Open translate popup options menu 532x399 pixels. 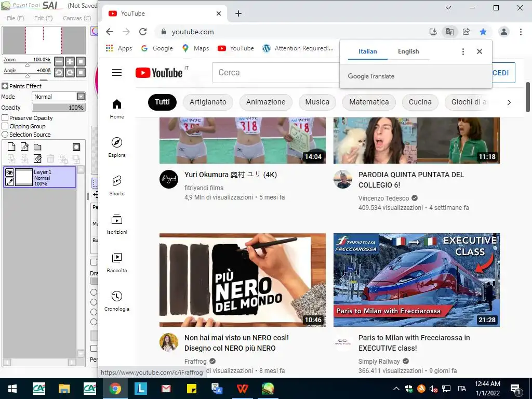coord(463,51)
